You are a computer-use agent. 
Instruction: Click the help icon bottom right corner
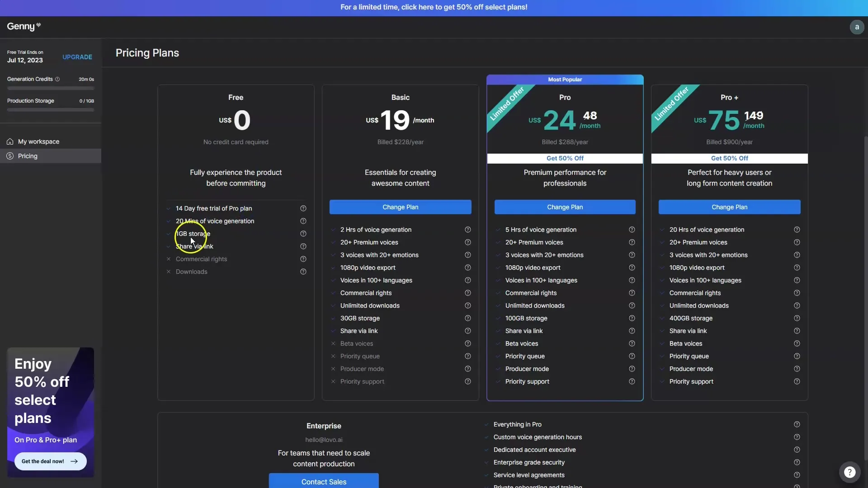[849, 471]
